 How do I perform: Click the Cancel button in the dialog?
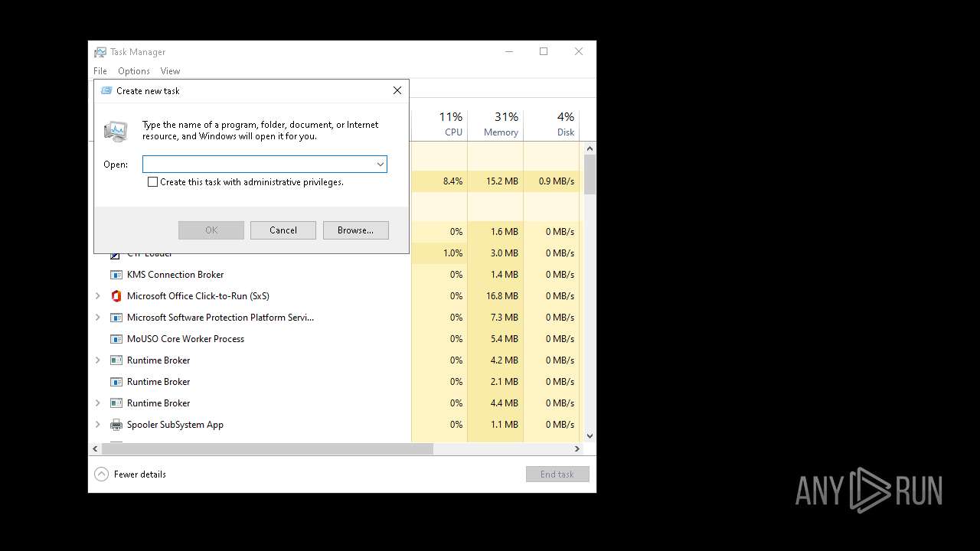(283, 230)
